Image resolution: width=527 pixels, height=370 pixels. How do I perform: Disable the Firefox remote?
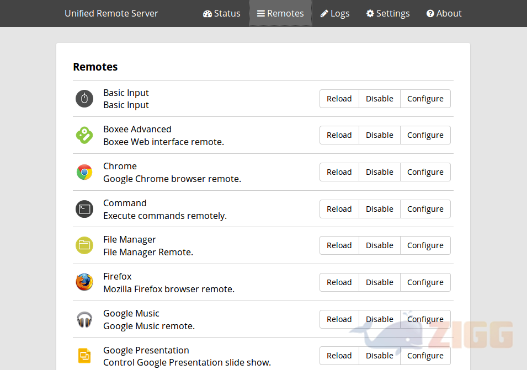pyautogui.click(x=379, y=282)
